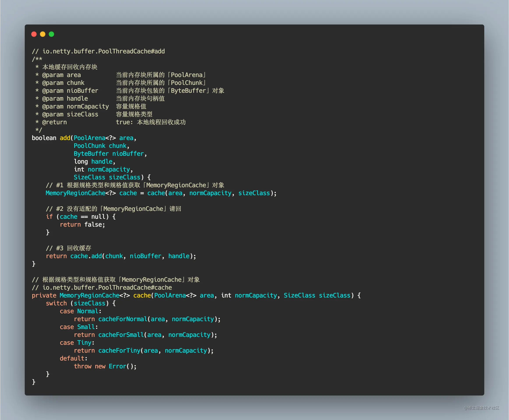Click the line "return cacheForSmall(area, normCapacity);"
This screenshot has width=509, height=420.
tap(146, 335)
